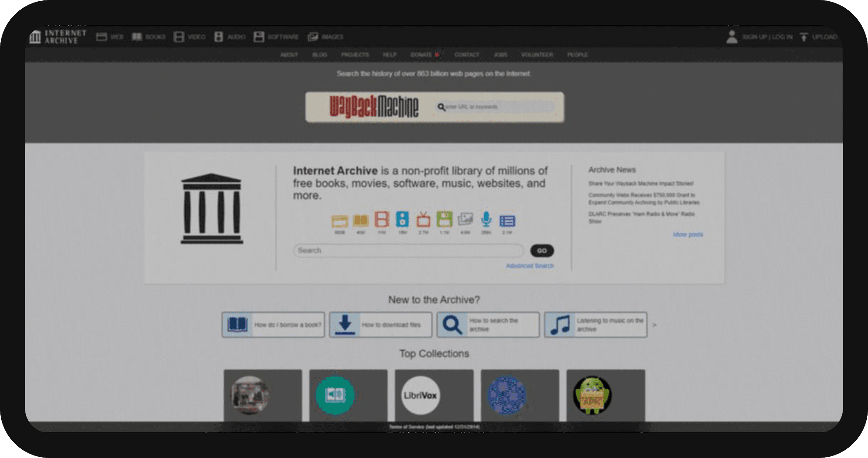Open the DLARC Ham Radio news post
This screenshot has width=868, height=458.
pyautogui.click(x=641, y=217)
